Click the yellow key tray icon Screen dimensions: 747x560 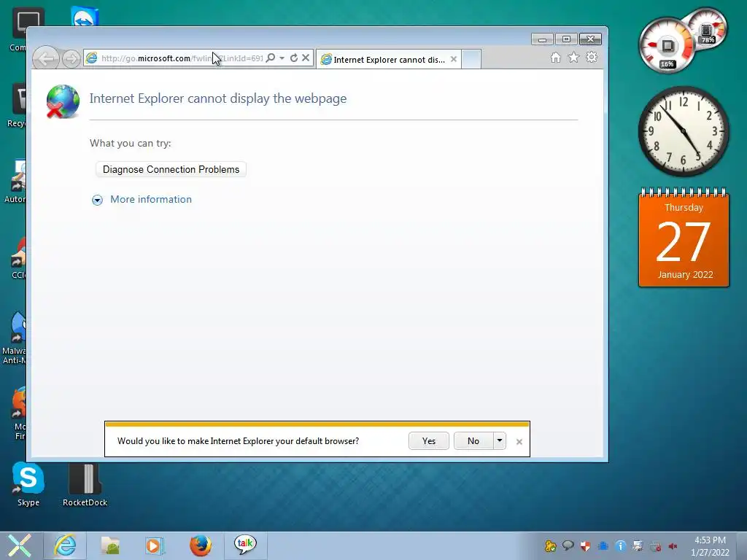(550, 546)
